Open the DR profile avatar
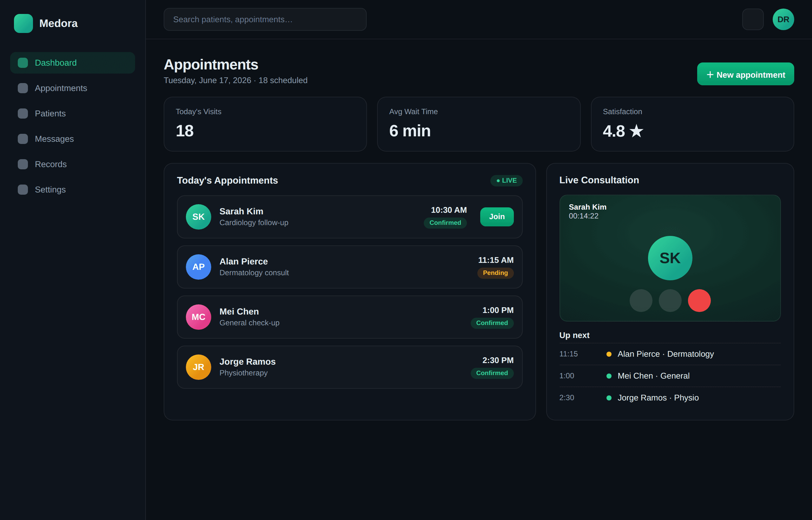The height and width of the screenshot is (520, 812). (x=783, y=20)
